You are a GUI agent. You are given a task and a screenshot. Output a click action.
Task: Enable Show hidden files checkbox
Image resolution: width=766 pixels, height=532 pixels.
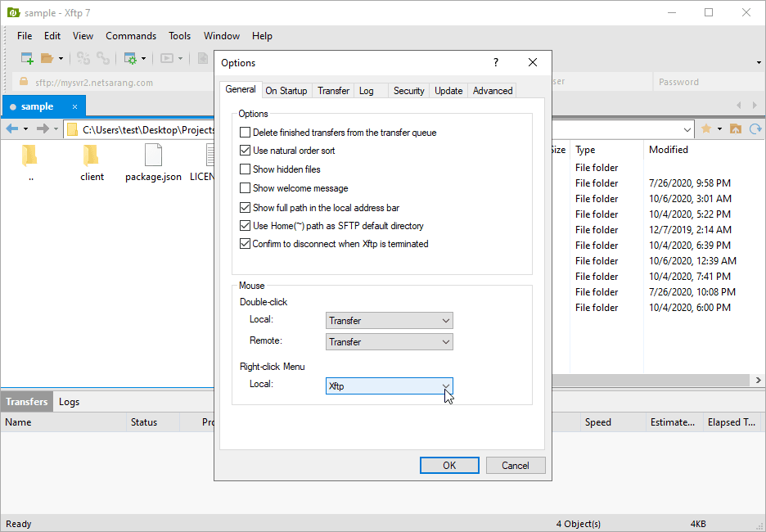[245, 169]
